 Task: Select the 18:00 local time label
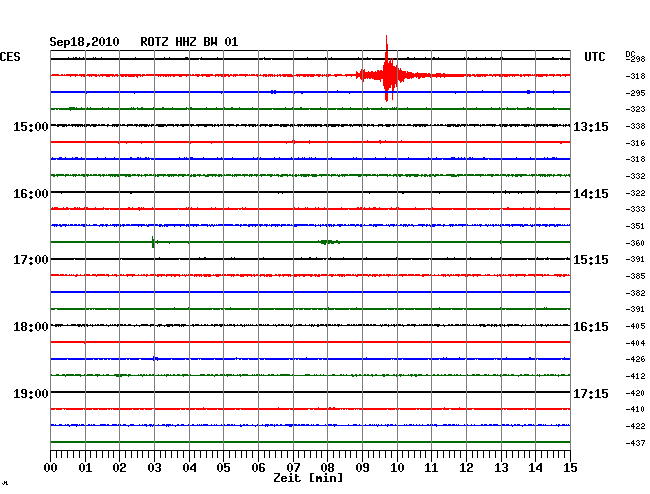click(31, 327)
